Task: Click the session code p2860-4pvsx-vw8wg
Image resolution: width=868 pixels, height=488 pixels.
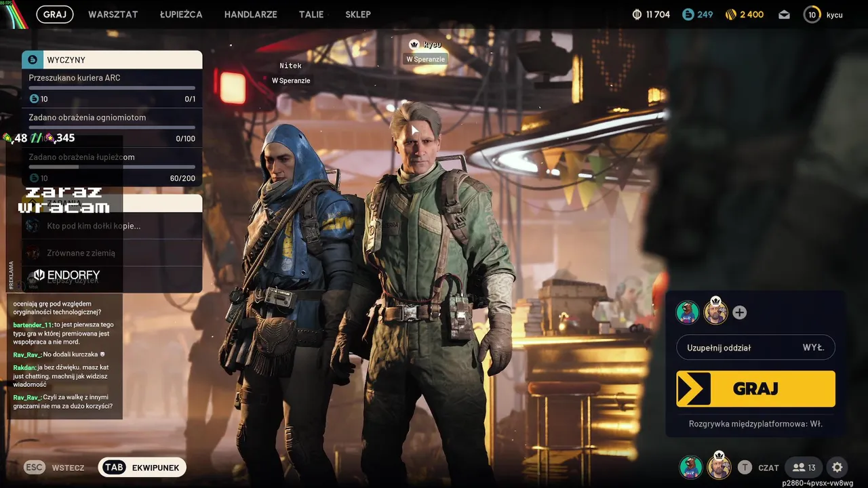Action: [x=817, y=483]
